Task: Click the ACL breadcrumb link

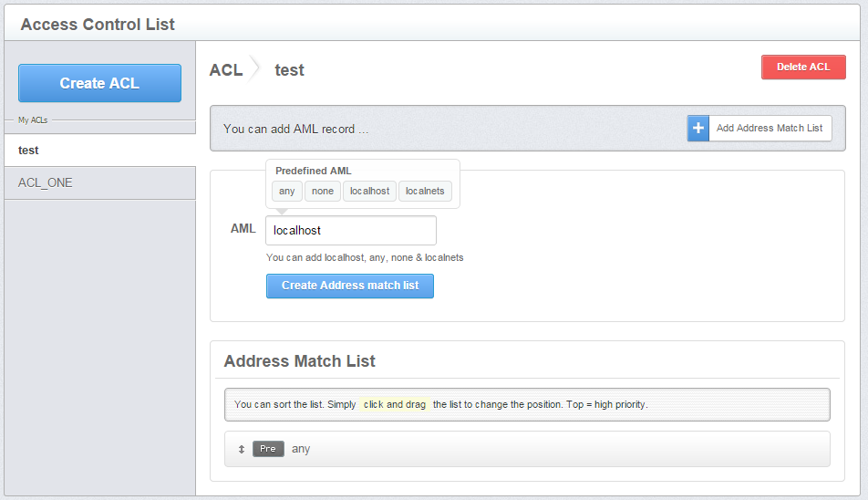Action: click(226, 70)
